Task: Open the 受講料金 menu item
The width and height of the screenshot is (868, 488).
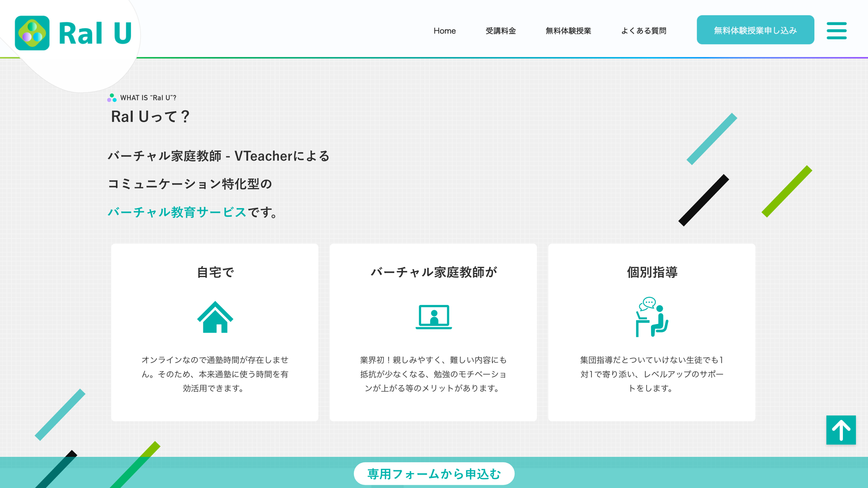Action: click(x=501, y=31)
